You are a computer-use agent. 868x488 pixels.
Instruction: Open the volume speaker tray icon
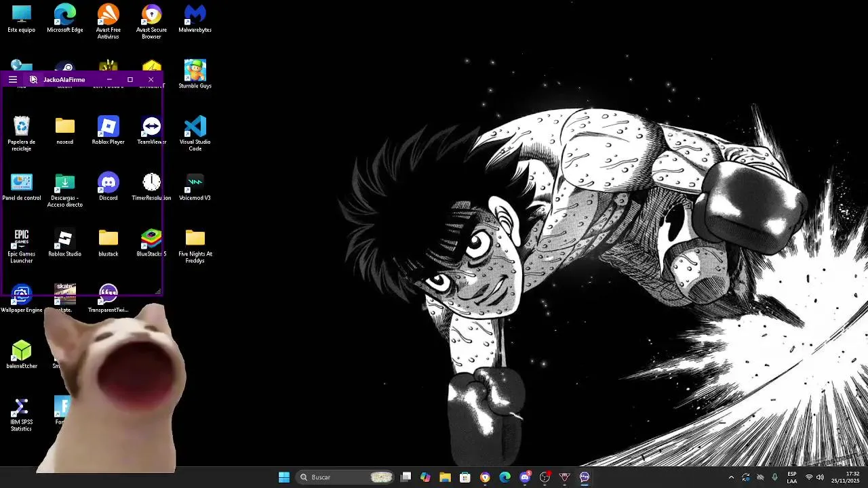(x=820, y=477)
